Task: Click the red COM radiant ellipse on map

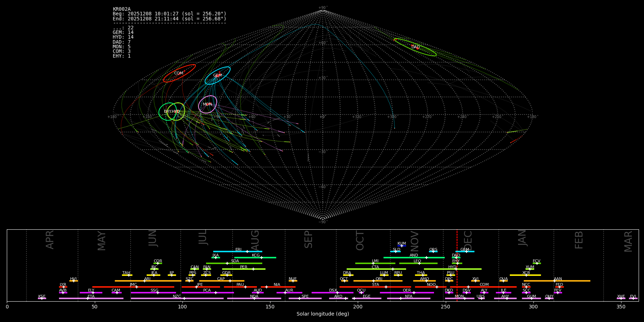Action: pos(179,73)
